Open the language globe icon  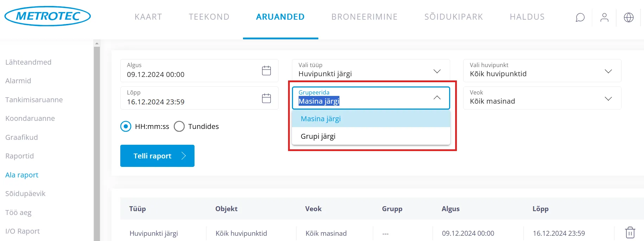629,17
